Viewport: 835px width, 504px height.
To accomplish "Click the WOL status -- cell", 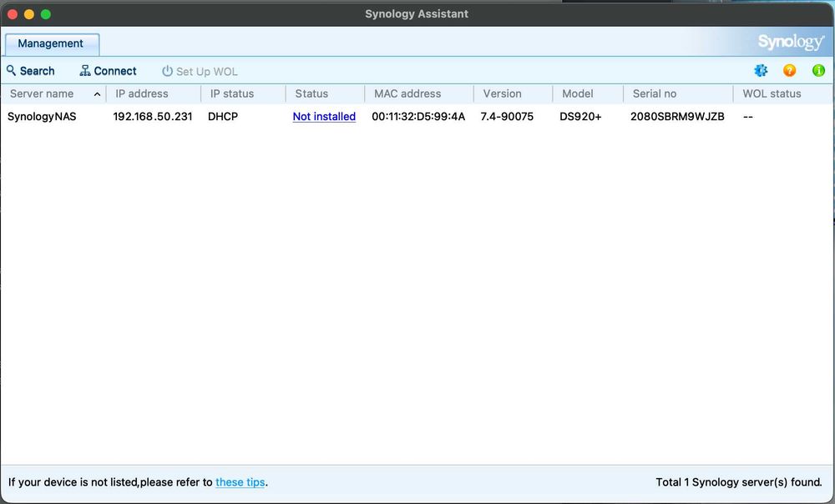I will (748, 117).
